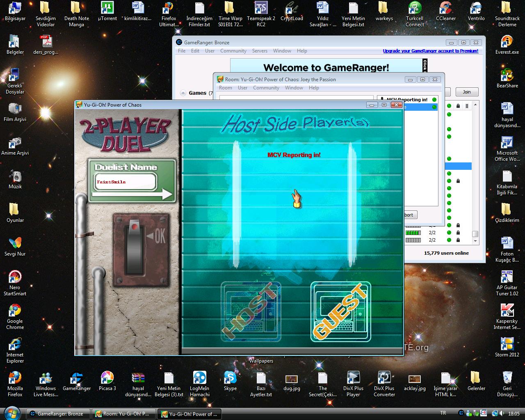Screen dimensions: 525x420
Task: Open Film Arşivi desktop icon
Action: click(15, 112)
